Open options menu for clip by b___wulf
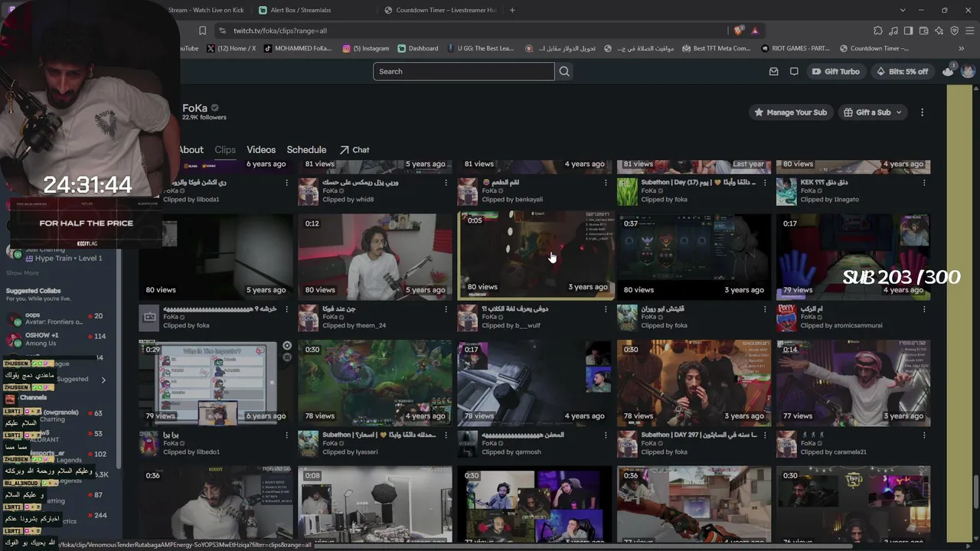The width and height of the screenshot is (980, 551). pyautogui.click(x=606, y=309)
